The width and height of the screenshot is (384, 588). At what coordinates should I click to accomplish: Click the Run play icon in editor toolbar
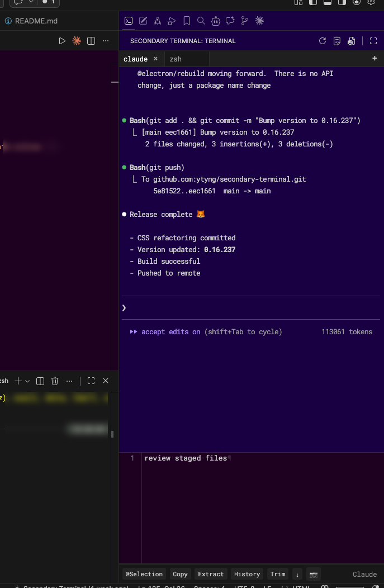click(x=62, y=41)
